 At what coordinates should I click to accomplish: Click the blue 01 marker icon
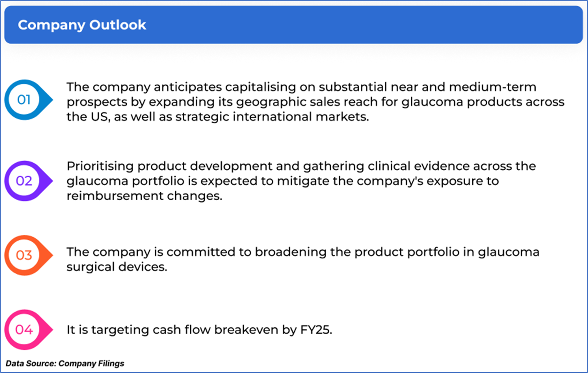click(25, 100)
